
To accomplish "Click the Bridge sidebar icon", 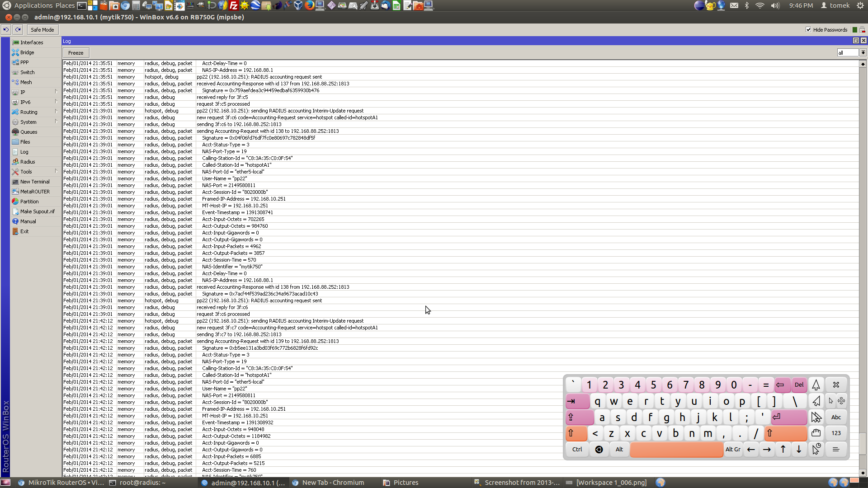I will [x=15, y=52].
